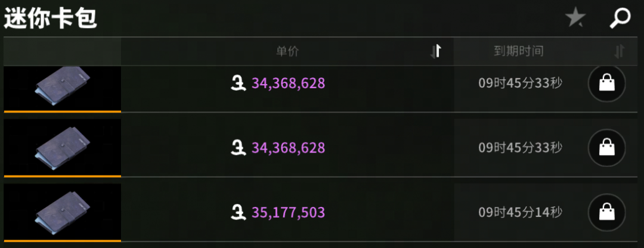Open the third row's card bag thumbnail

pos(62,212)
